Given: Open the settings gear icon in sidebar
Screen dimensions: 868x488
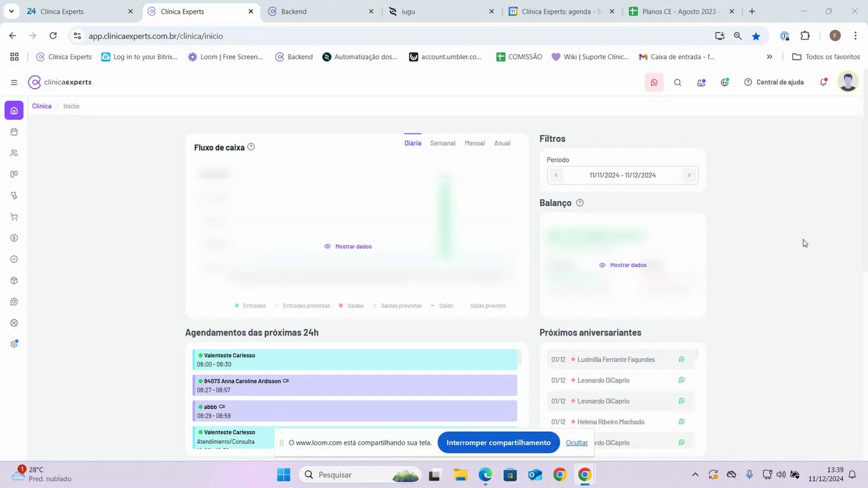Looking at the screenshot, I should [14, 344].
